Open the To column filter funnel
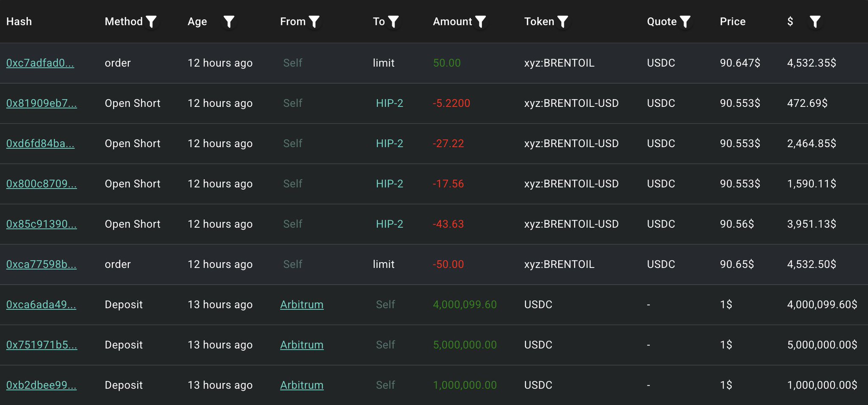This screenshot has height=405, width=868. click(393, 22)
